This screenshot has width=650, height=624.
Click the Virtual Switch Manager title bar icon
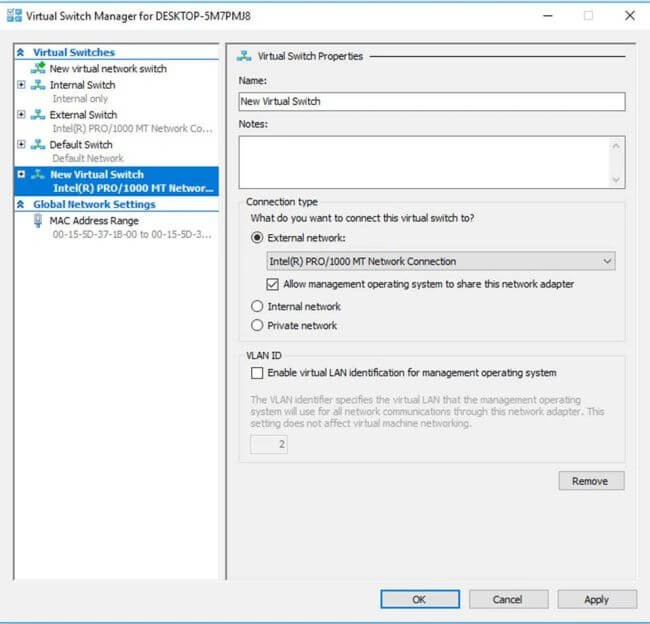click(15, 16)
